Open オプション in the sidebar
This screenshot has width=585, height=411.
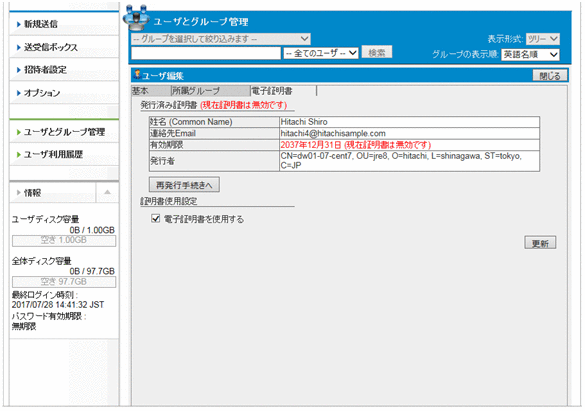tap(42, 93)
